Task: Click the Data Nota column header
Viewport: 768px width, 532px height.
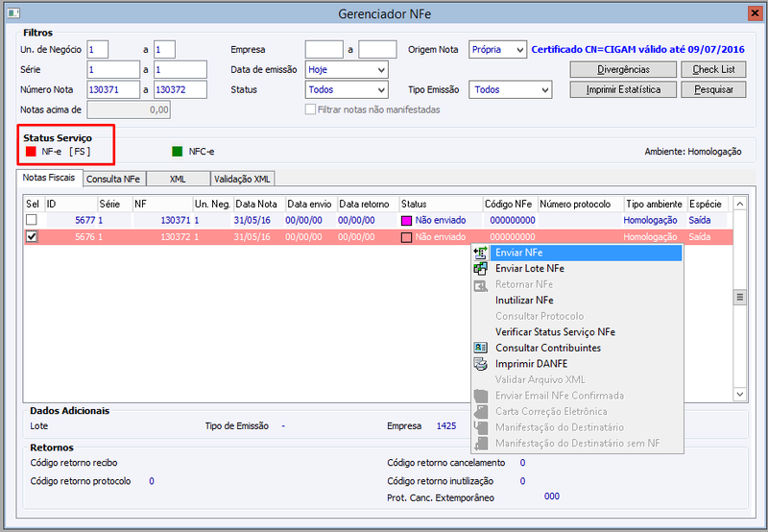Action: pos(259,204)
